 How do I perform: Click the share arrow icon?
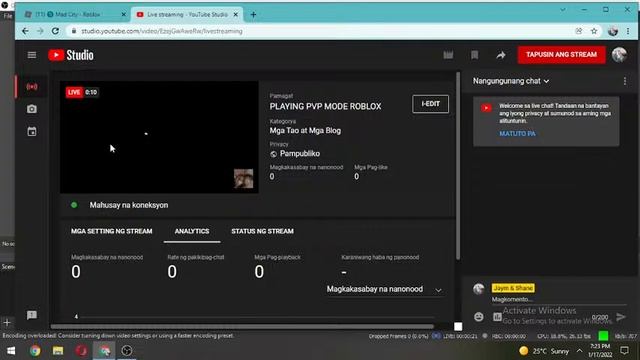(x=501, y=55)
